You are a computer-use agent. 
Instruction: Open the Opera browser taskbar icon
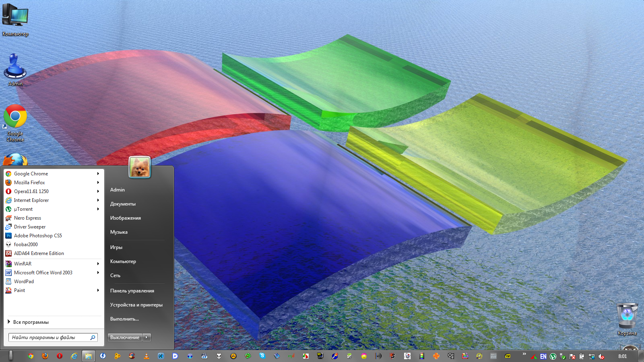click(60, 356)
